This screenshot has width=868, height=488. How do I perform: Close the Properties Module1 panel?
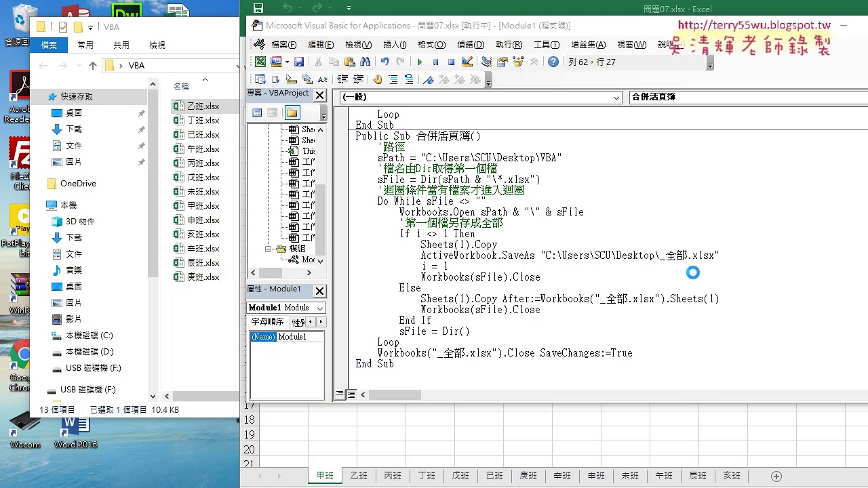point(319,291)
